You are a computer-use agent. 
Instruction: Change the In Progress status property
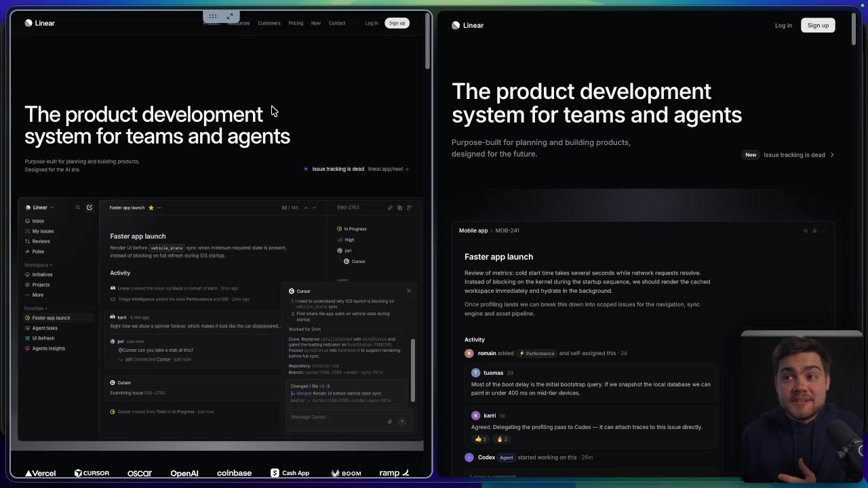(x=351, y=229)
